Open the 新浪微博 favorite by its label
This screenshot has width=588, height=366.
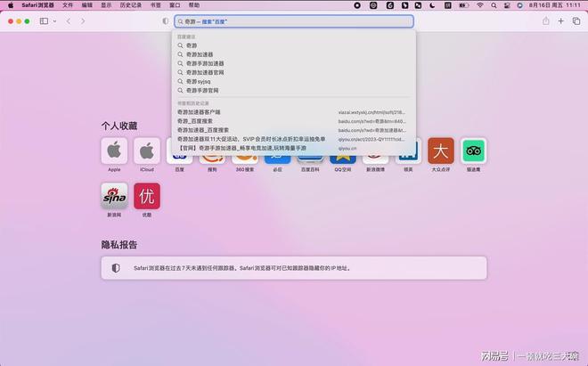click(375, 169)
